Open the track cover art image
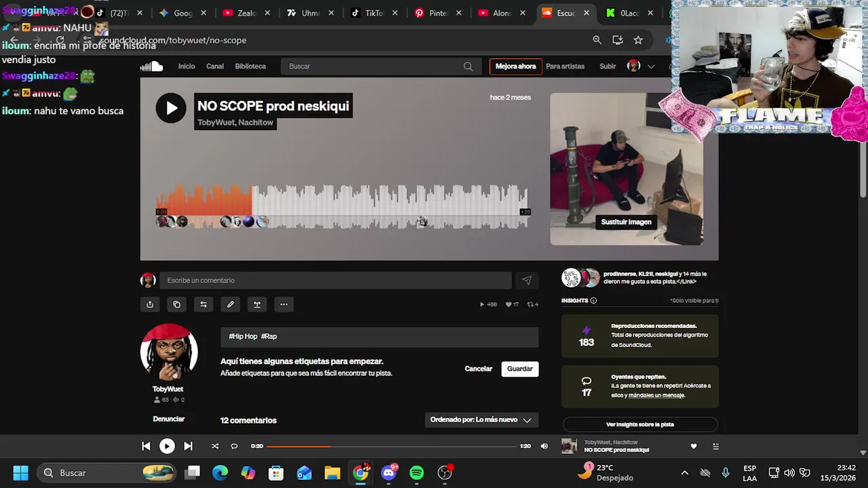The height and width of the screenshot is (488, 868). click(x=627, y=169)
